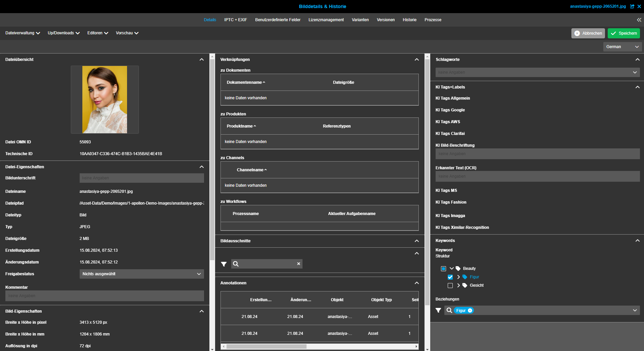Click the portrait image thumbnail
This screenshot has height=351, width=644.
pos(105,100)
